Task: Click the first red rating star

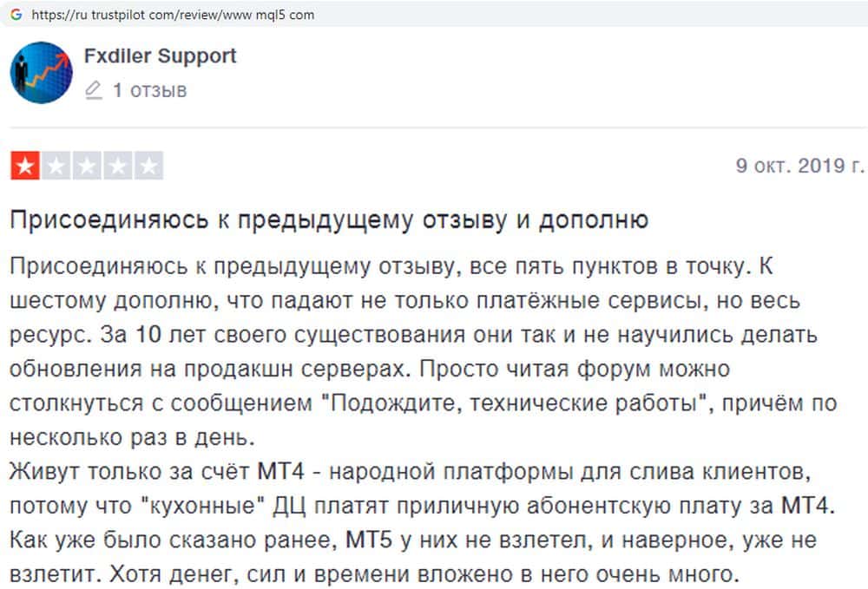Action: 25,166
